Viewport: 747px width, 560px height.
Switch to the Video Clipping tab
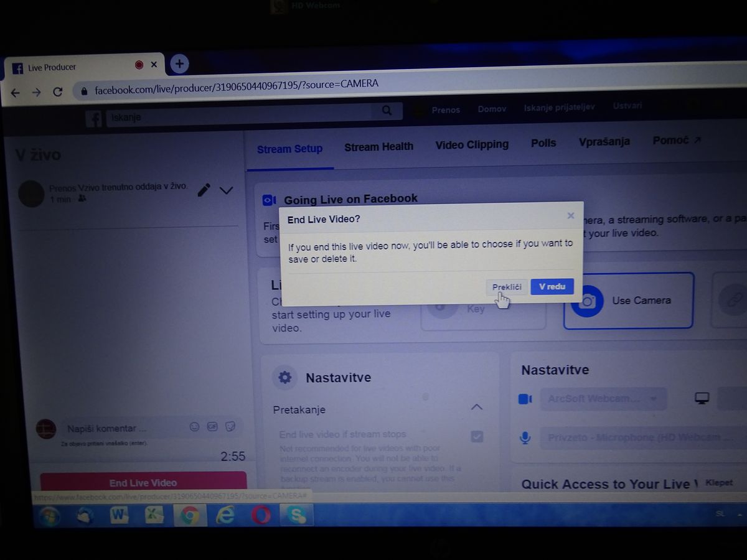point(472,145)
